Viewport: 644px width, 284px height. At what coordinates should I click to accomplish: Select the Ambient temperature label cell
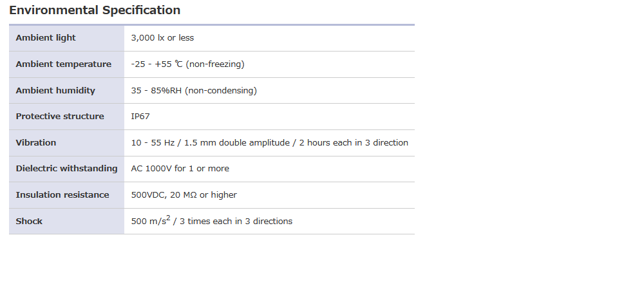63,64
